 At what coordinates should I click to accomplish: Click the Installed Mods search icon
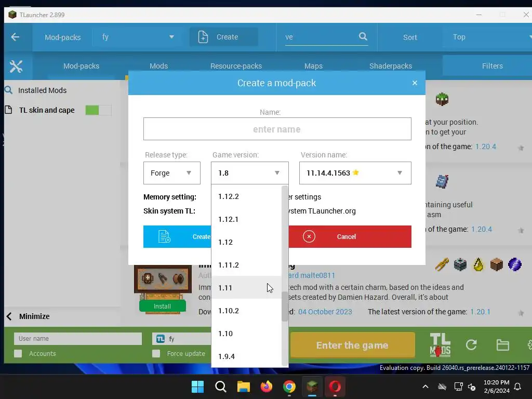[x=8, y=90]
